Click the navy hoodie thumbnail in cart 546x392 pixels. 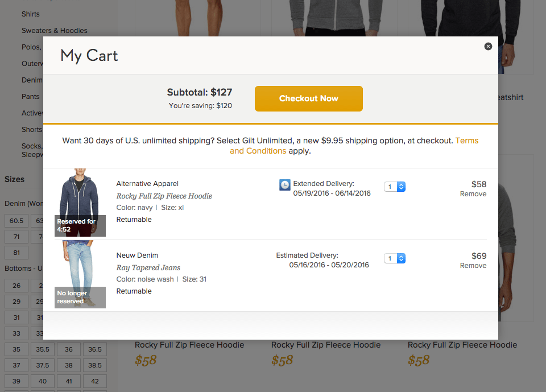tap(80, 203)
